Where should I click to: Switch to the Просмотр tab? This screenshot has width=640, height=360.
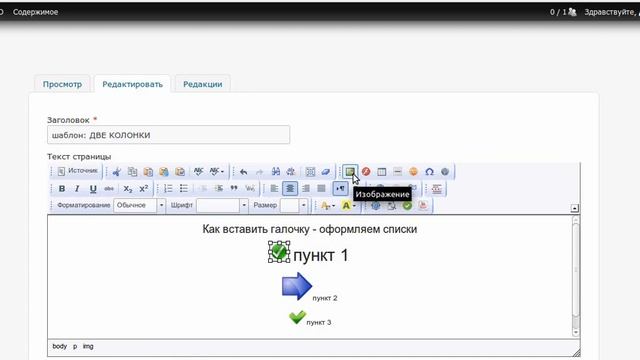click(x=62, y=84)
